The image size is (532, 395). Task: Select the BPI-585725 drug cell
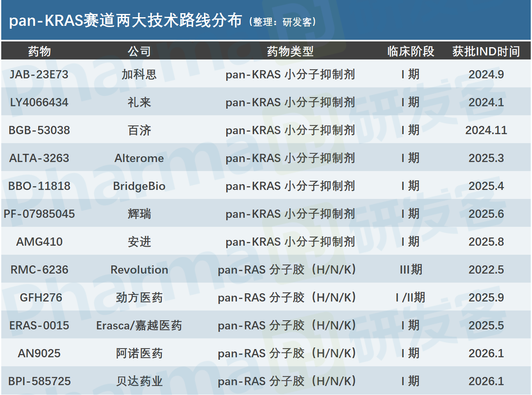tap(39, 381)
